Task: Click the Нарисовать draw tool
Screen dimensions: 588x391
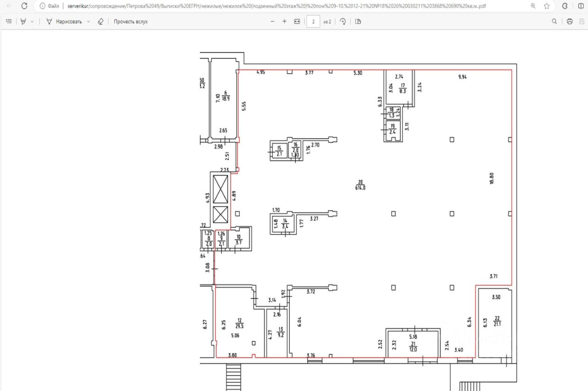Action: point(64,22)
